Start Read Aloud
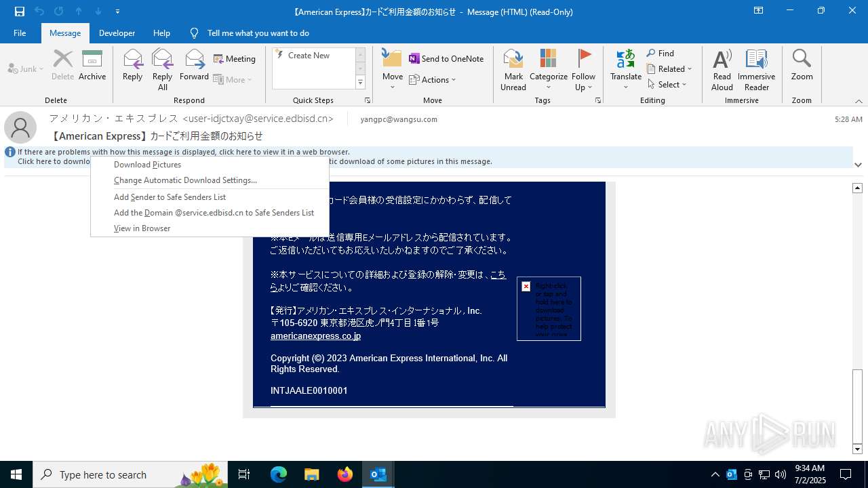 (722, 70)
